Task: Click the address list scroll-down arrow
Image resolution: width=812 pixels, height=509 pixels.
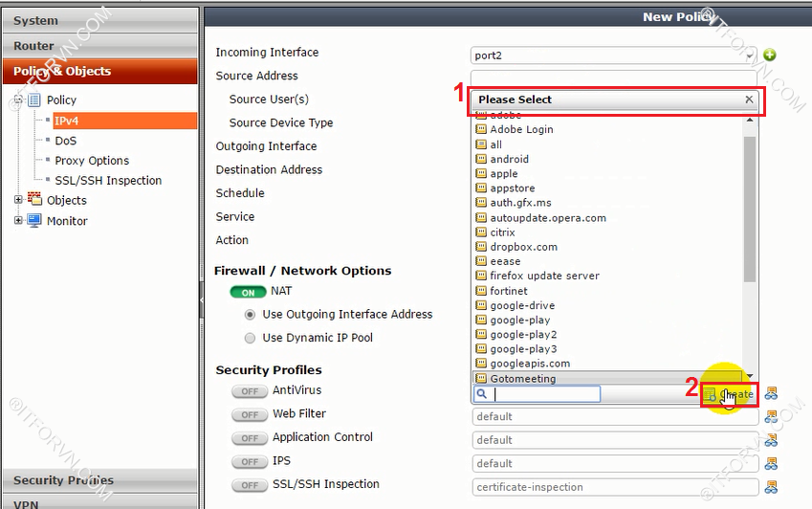Action: click(x=749, y=376)
